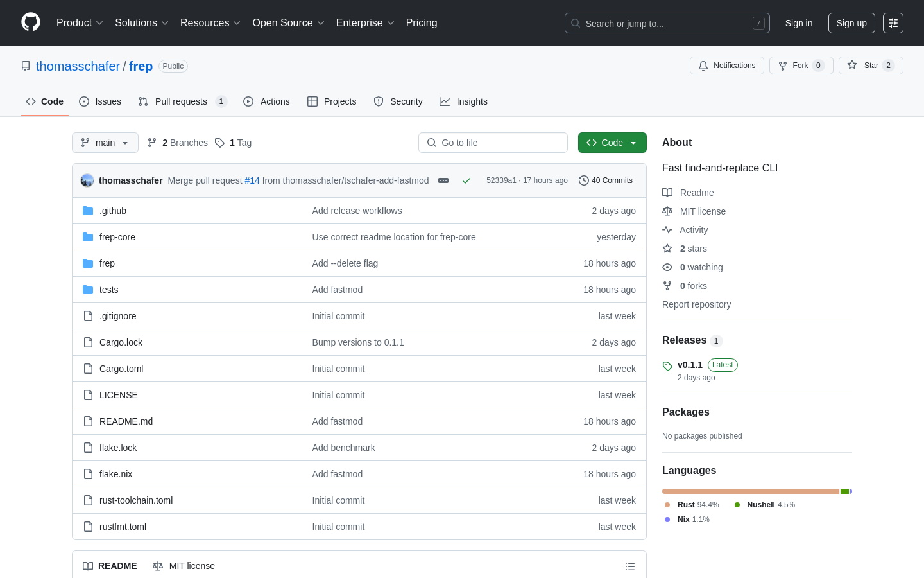
Task: Click the Notifications bell button
Action: point(727,66)
